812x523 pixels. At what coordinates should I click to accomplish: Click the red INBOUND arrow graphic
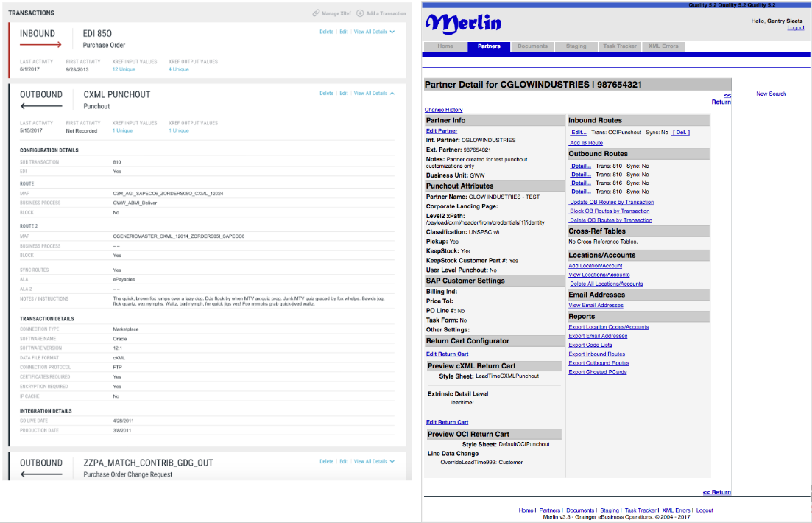(41, 46)
